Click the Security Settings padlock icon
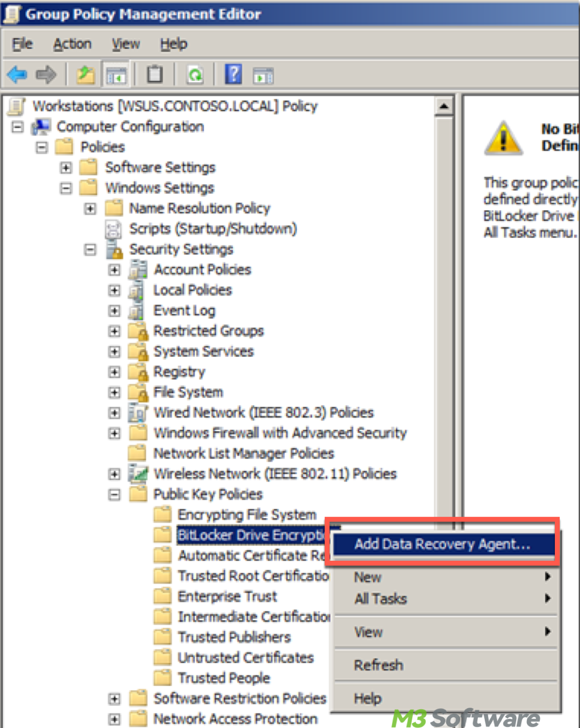Viewport: 580px width, 728px height. click(x=114, y=250)
